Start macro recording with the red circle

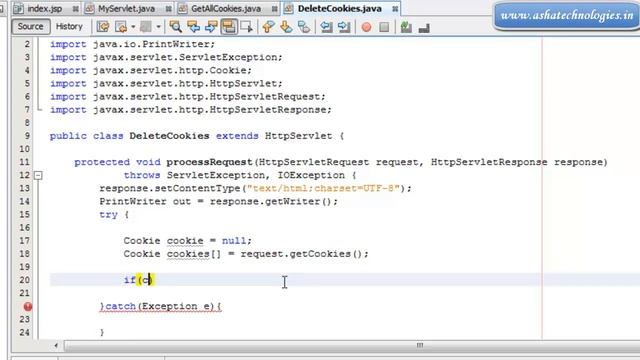click(366, 27)
